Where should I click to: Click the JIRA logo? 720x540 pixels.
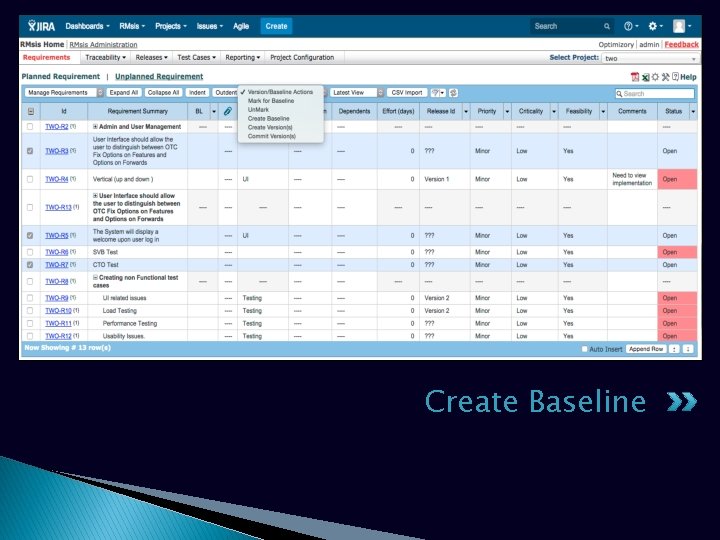(x=41, y=26)
